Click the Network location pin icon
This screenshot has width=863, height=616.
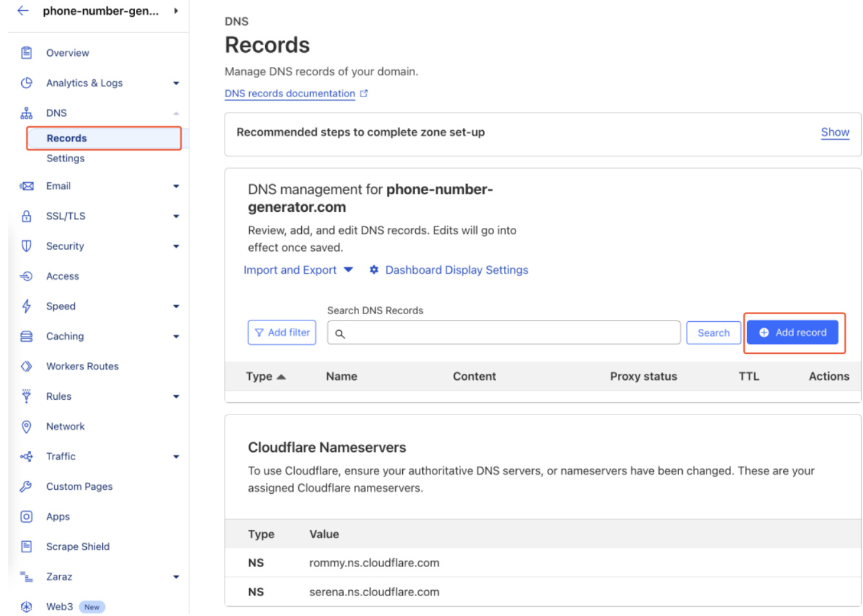click(x=26, y=426)
